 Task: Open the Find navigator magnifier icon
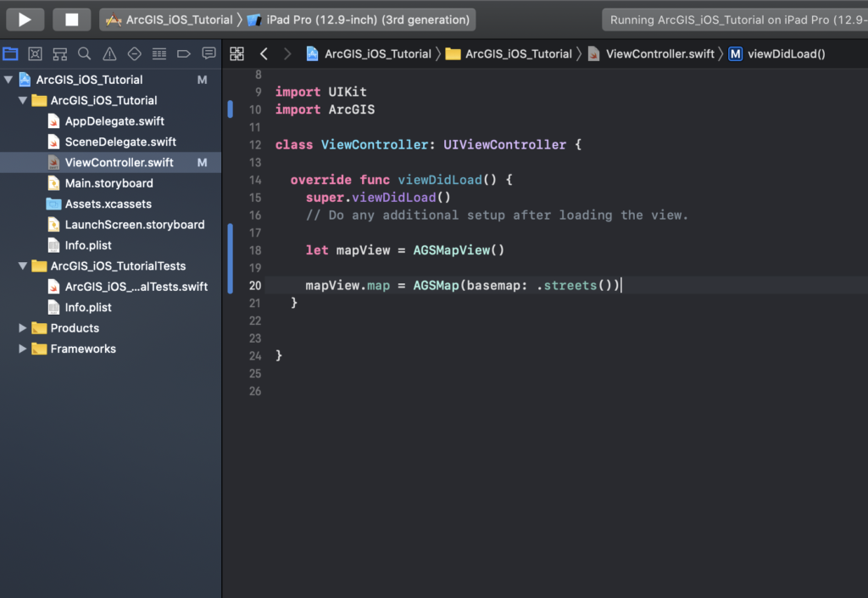click(84, 53)
